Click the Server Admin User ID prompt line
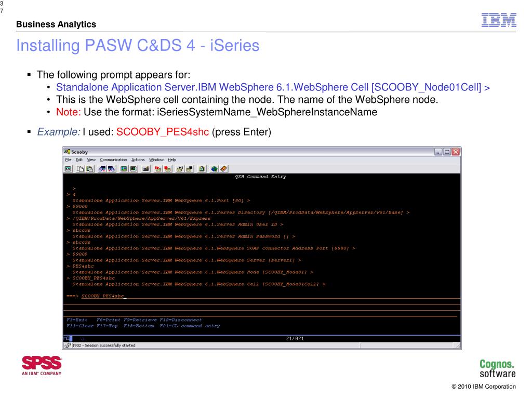Viewport: 532px width, 399px height. tap(178, 224)
